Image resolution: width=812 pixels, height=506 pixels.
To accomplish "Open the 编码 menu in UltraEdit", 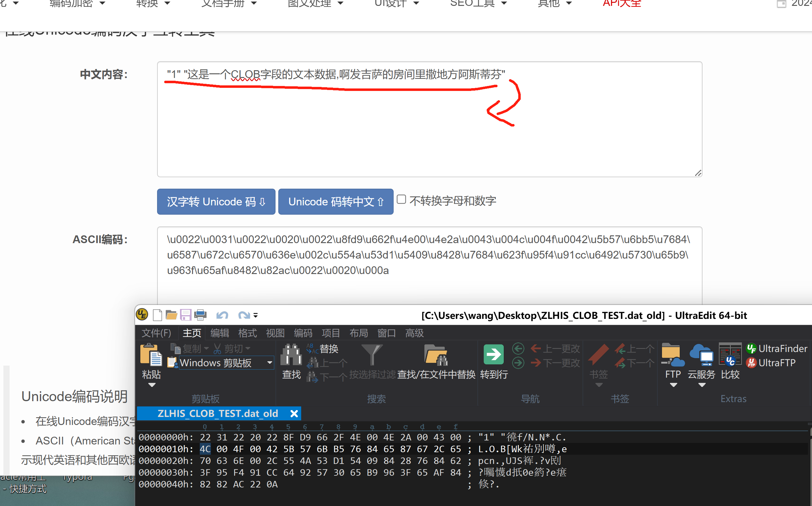I will tap(303, 333).
